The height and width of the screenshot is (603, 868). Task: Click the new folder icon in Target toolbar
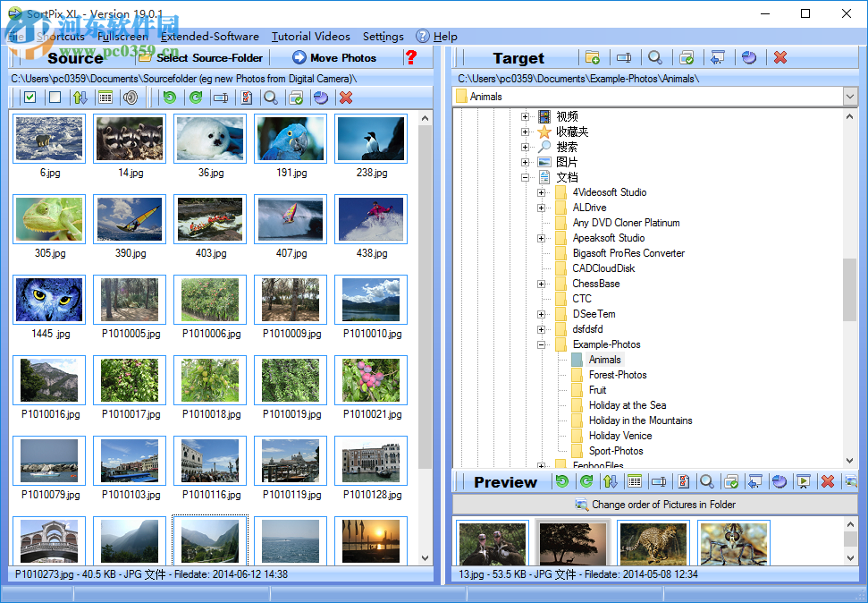click(x=591, y=57)
